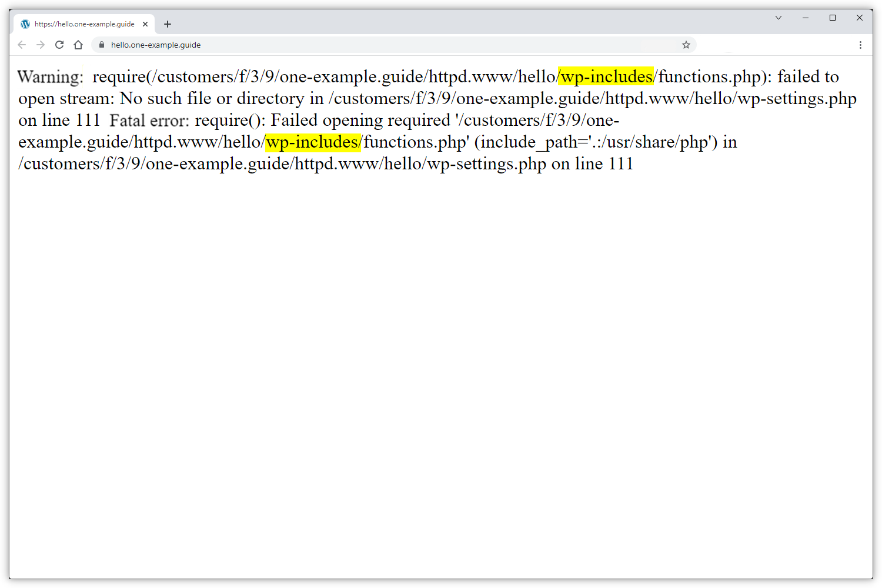Reload the current page
Screen dimensions: 882x588
[x=59, y=45]
